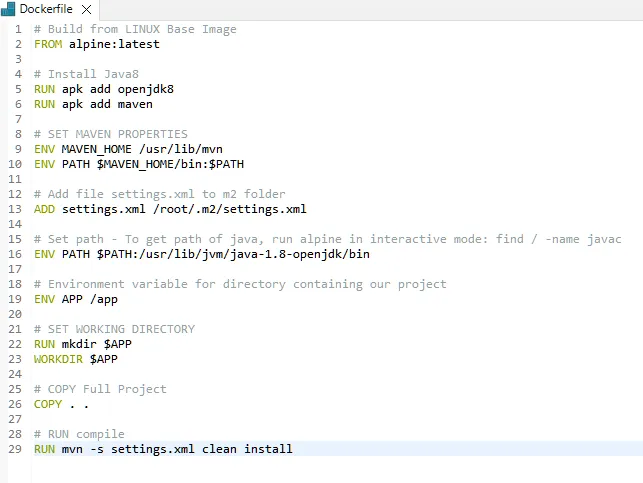Click the line 'COPY . .'
The width and height of the screenshot is (643, 483).
(62, 404)
